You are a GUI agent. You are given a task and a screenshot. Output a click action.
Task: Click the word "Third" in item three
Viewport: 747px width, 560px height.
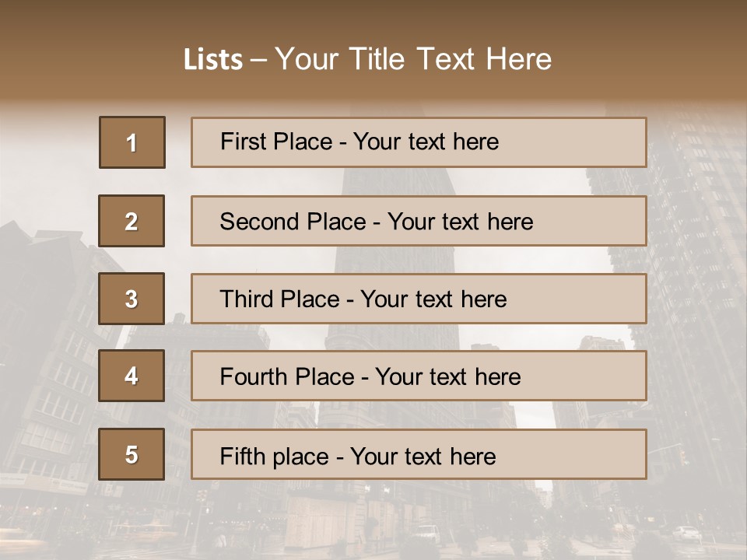pyautogui.click(x=248, y=299)
